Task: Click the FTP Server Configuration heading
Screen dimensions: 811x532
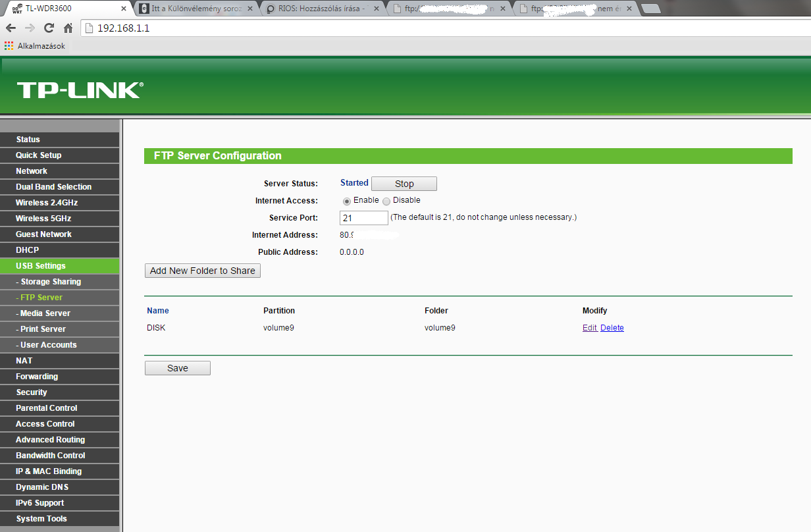Action: [218, 156]
